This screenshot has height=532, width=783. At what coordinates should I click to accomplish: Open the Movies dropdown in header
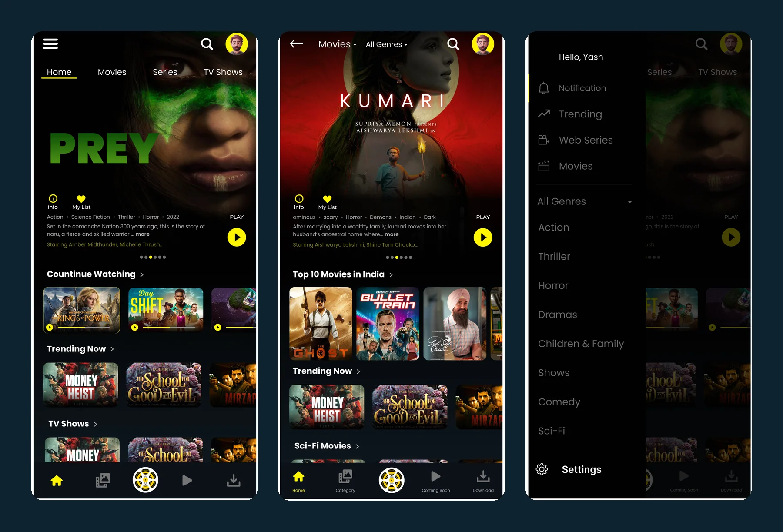(337, 44)
